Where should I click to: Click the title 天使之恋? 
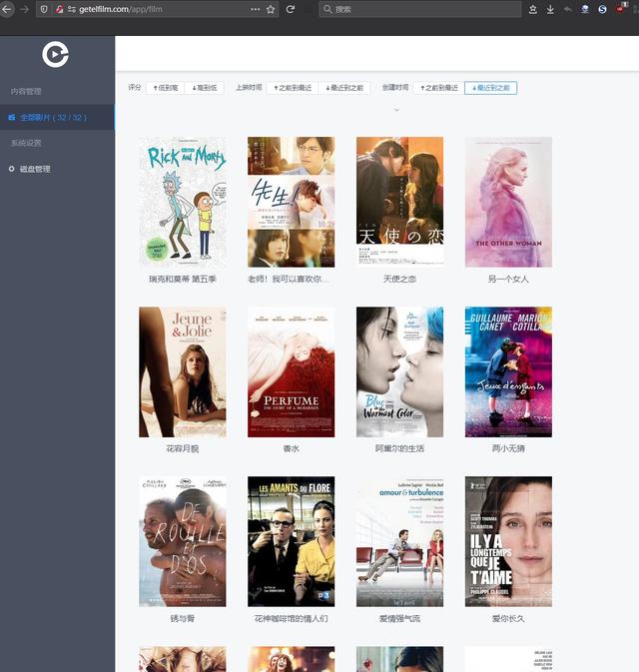tap(399, 279)
